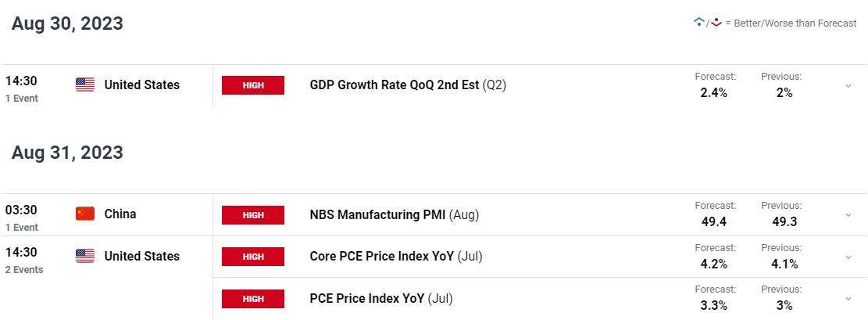This screenshot has height=320, width=868.
Task: Select the Aug 31, 2023 date heading
Action: click(x=67, y=153)
